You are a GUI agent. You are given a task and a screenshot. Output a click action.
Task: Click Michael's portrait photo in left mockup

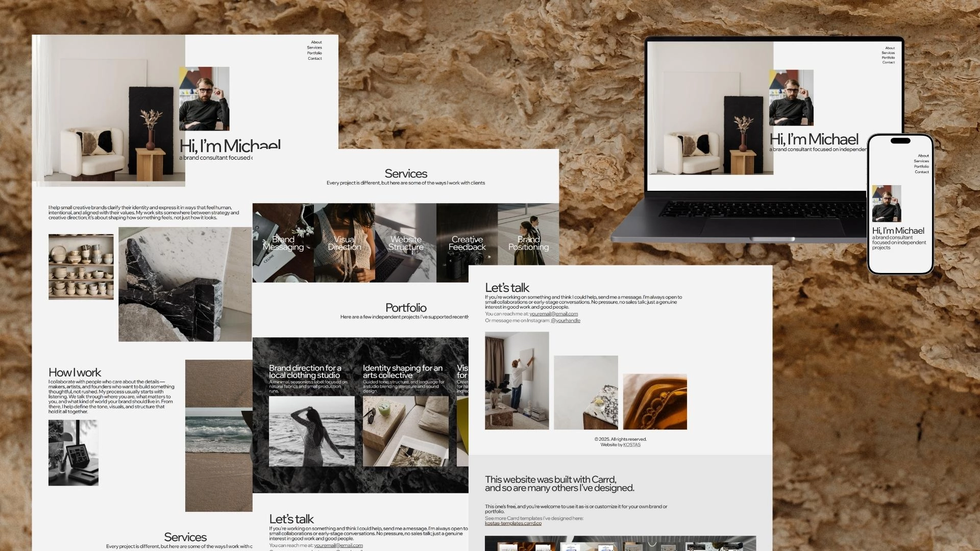click(204, 98)
